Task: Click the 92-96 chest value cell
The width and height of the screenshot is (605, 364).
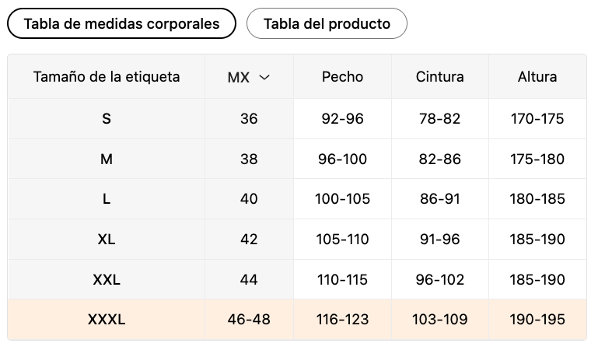Action: pos(342,119)
